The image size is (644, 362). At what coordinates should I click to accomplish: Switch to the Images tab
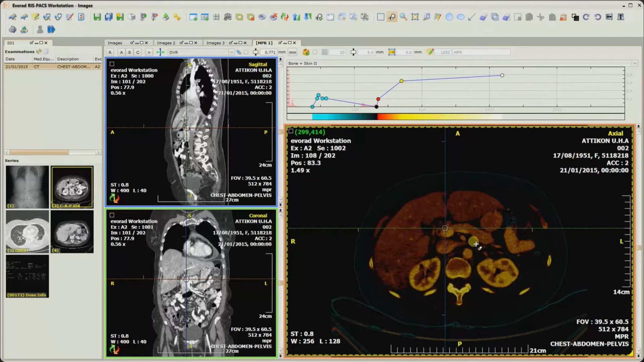(x=115, y=43)
